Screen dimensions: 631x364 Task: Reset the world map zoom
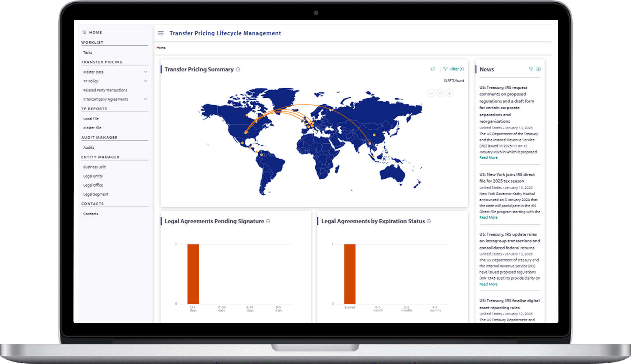click(441, 93)
